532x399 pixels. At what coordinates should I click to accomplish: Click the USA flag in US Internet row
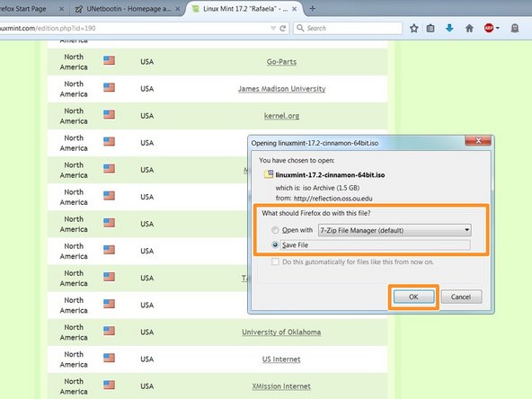coord(109,358)
